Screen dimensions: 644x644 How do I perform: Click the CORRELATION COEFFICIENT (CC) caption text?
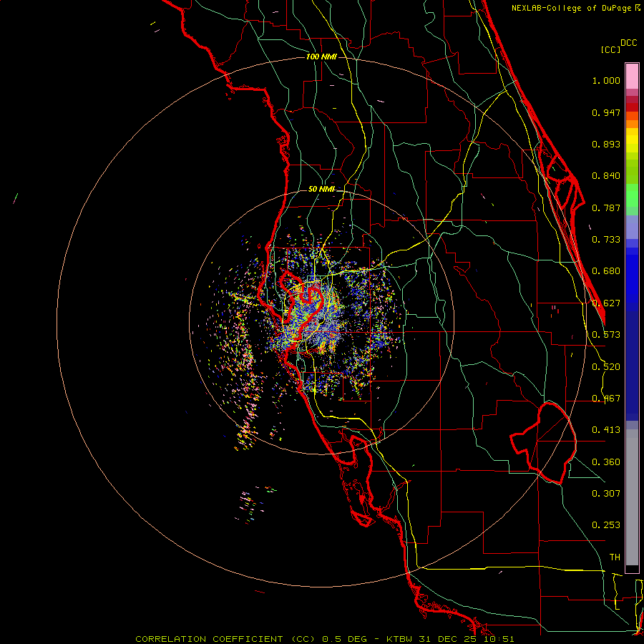tap(225, 639)
